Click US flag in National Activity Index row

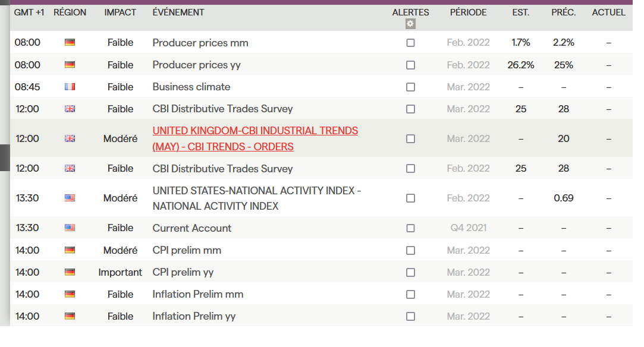coord(70,198)
